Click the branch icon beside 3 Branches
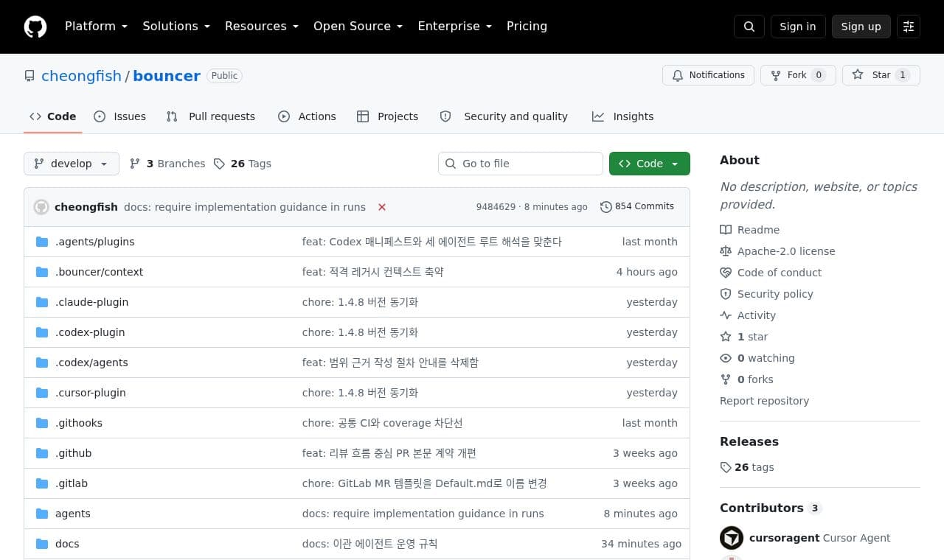This screenshot has width=944, height=560. [x=135, y=164]
